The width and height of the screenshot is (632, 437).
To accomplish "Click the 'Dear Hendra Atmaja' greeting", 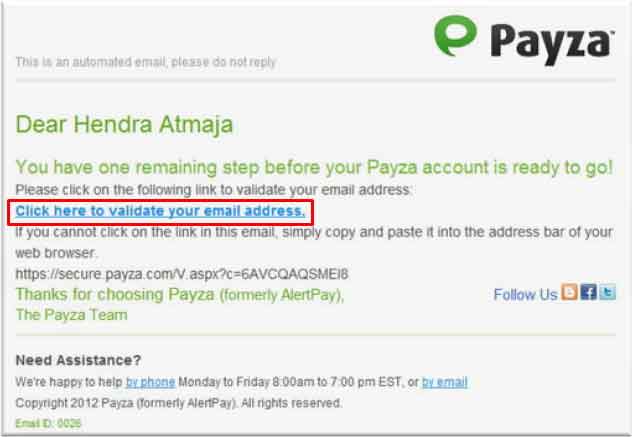I will [x=125, y=125].
